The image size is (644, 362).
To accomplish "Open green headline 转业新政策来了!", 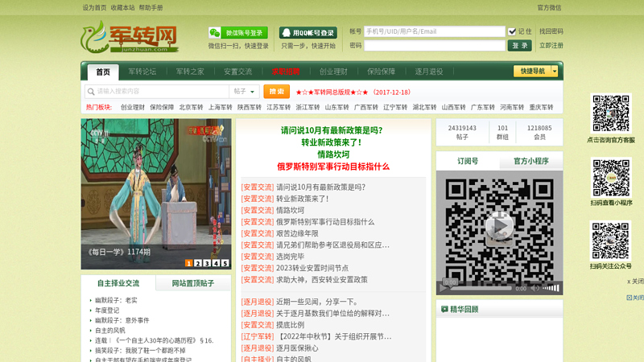I will (332, 142).
